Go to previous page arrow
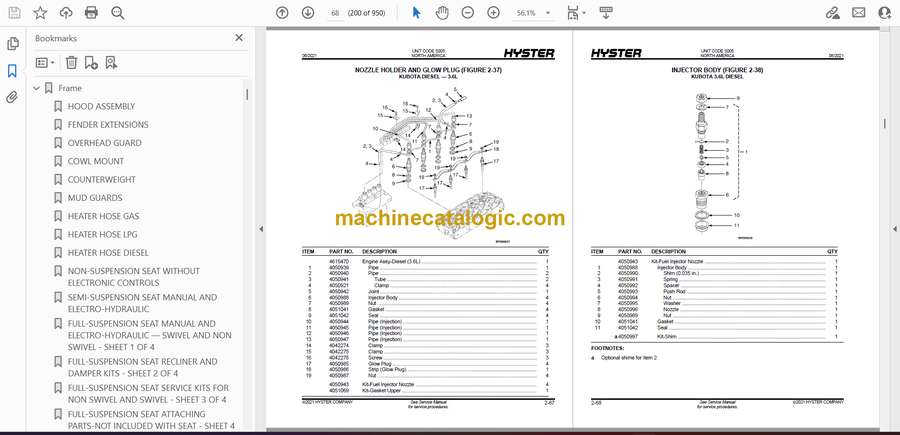The width and height of the screenshot is (900, 435). tap(282, 13)
